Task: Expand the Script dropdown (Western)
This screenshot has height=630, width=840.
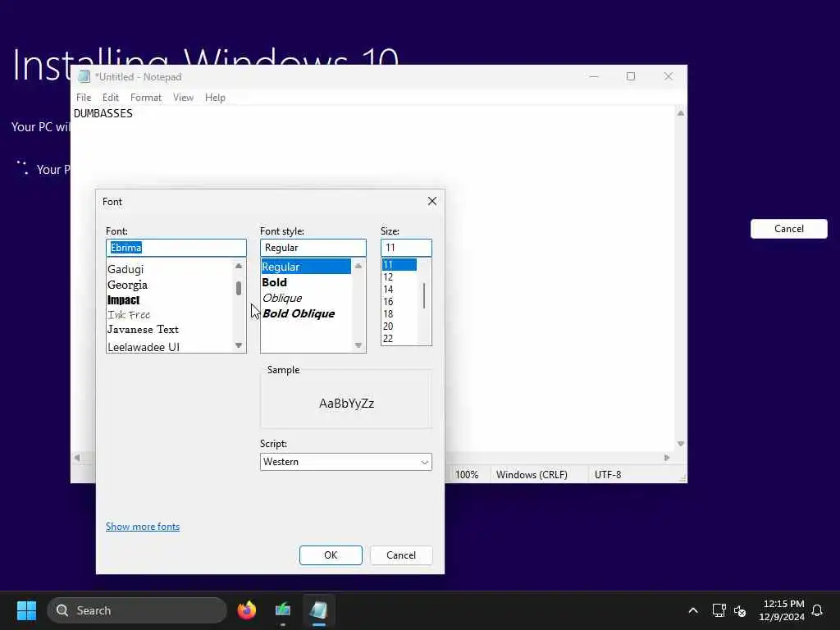Action: 346,462
